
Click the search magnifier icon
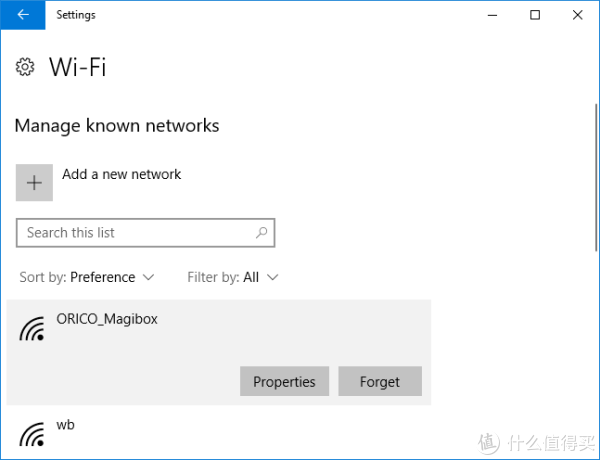point(262,232)
